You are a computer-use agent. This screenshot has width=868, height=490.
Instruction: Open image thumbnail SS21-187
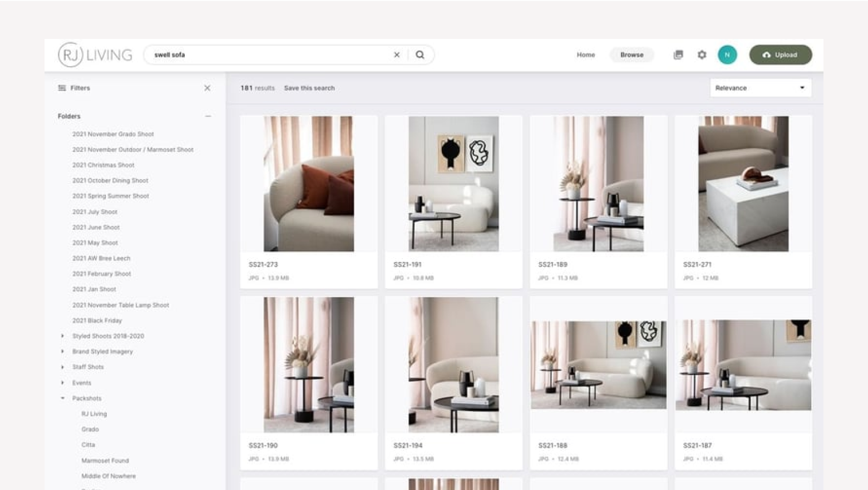pyautogui.click(x=743, y=365)
